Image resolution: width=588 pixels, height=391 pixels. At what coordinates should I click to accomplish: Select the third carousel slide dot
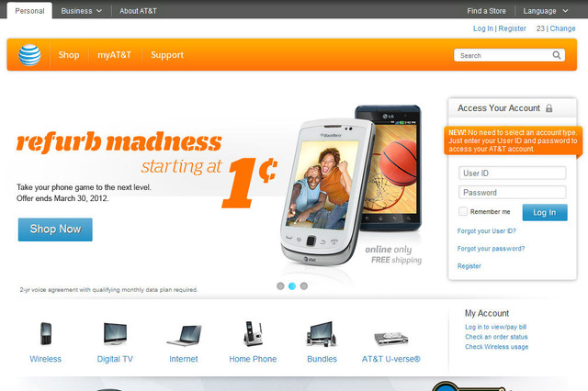[304, 286]
